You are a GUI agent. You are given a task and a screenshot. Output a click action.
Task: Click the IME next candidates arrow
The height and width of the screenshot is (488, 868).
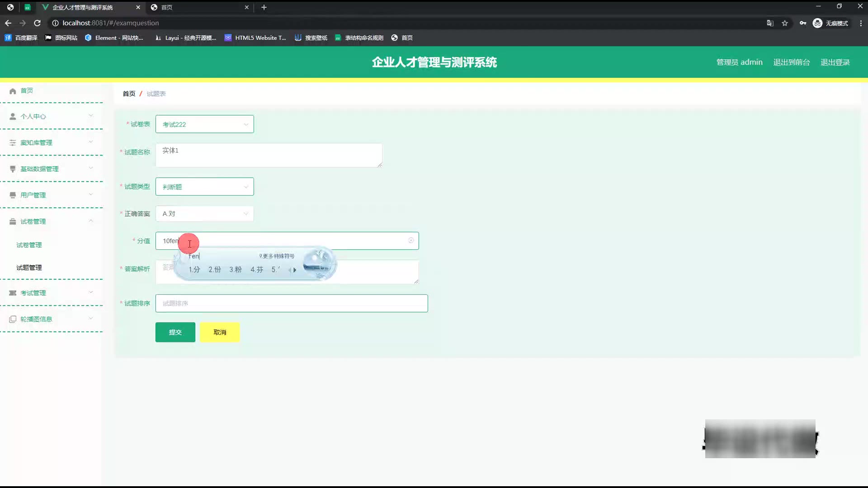coord(295,270)
